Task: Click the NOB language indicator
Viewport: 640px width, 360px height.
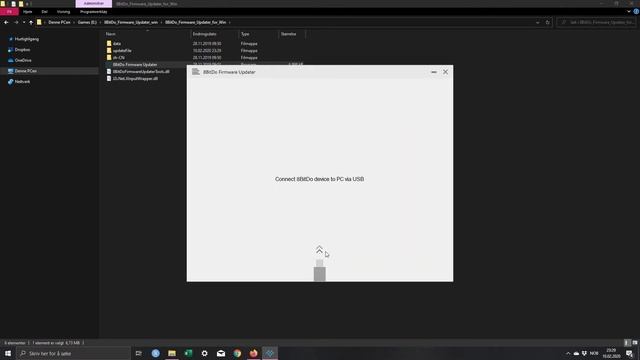Action: click(x=594, y=353)
